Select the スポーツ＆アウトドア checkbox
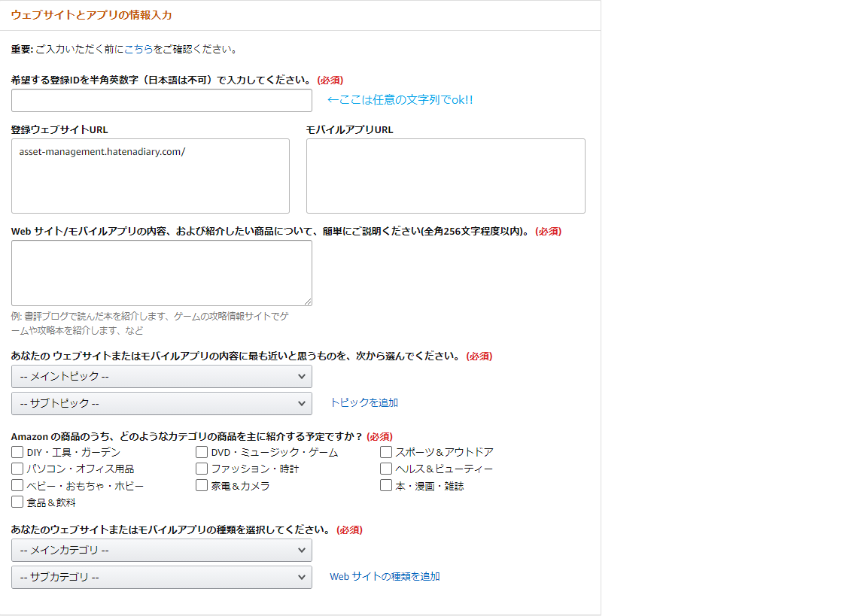This screenshot has height=616, width=867. tap(385, 451)
